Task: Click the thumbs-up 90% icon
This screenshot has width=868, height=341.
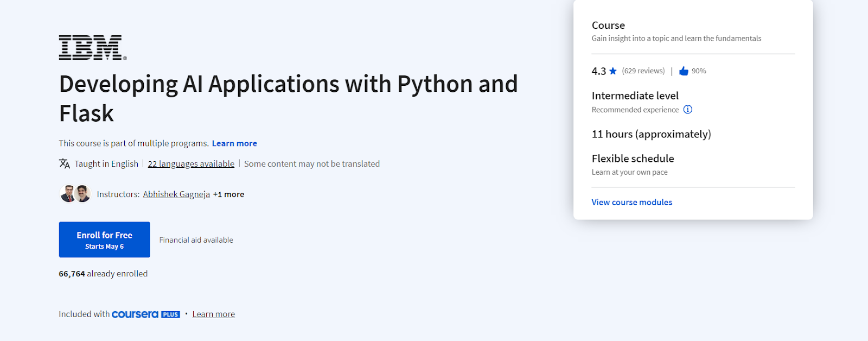Action: (684, 71)
